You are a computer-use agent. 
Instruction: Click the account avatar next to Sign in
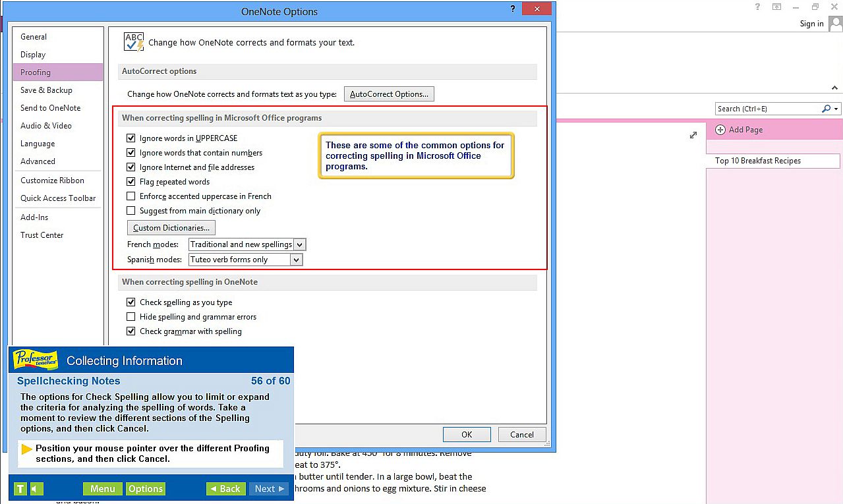coord(836,24)
